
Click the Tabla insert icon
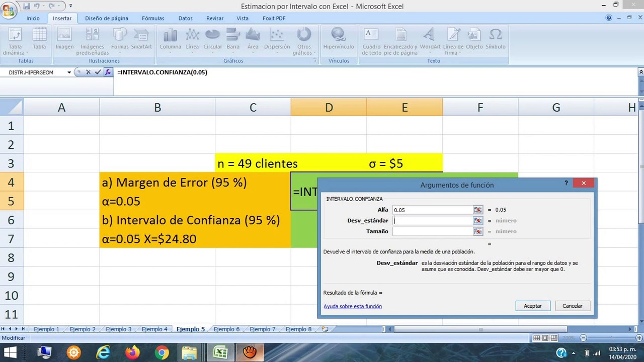[x=39, y=39]
